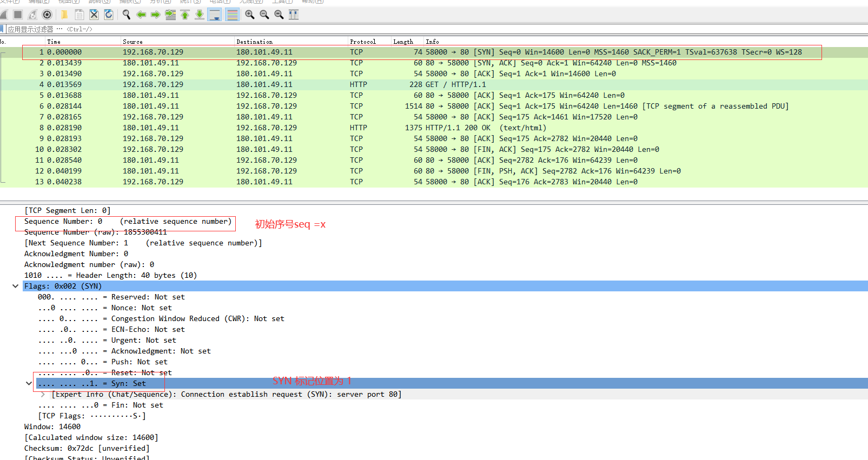
Task: Close the current capture file
Action: (94, 15)
